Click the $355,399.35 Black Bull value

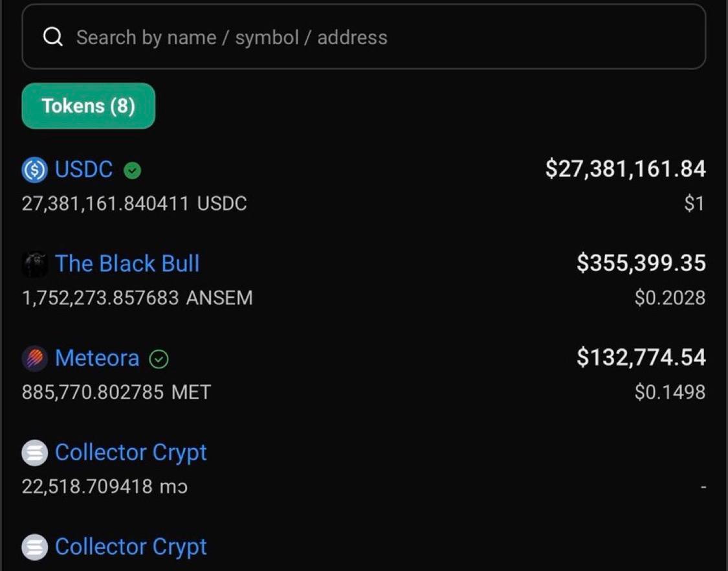pos(641,263)
